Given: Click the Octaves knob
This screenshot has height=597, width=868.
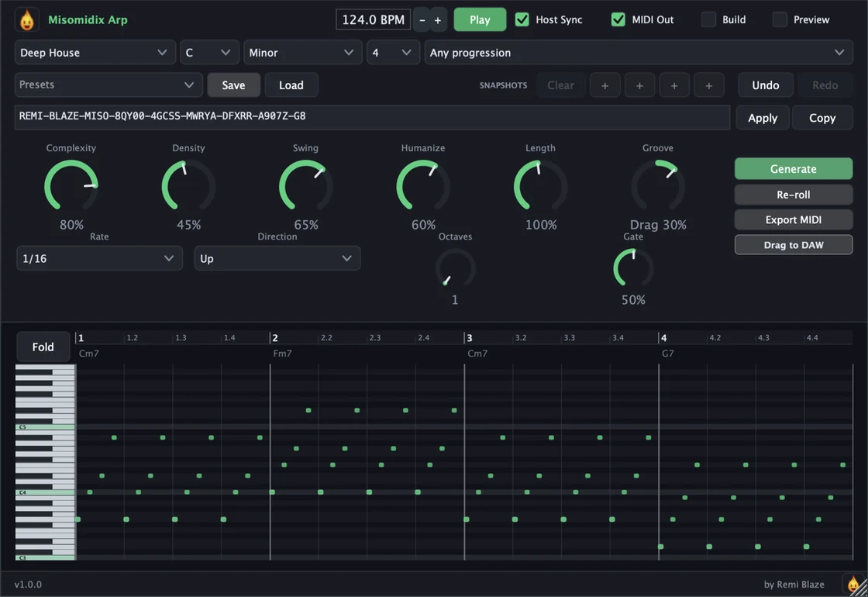Looking at the screenshot, I should [455, 268].
